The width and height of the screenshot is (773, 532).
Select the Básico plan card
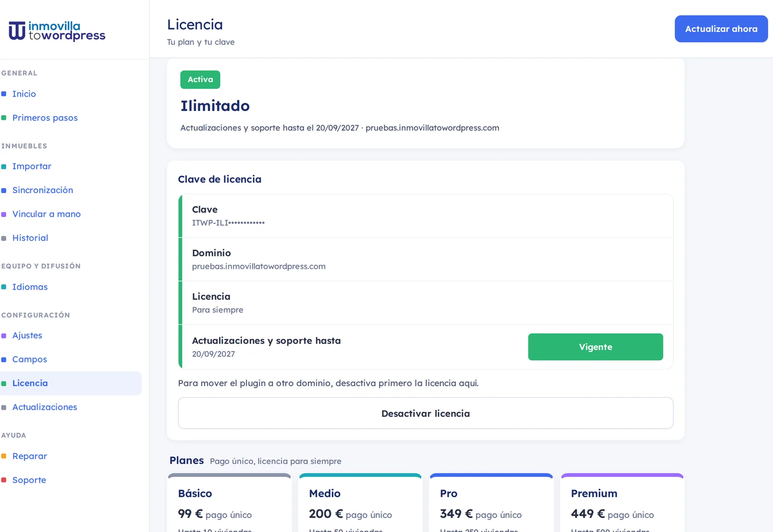pyautogui.click(x=229, y=503)
